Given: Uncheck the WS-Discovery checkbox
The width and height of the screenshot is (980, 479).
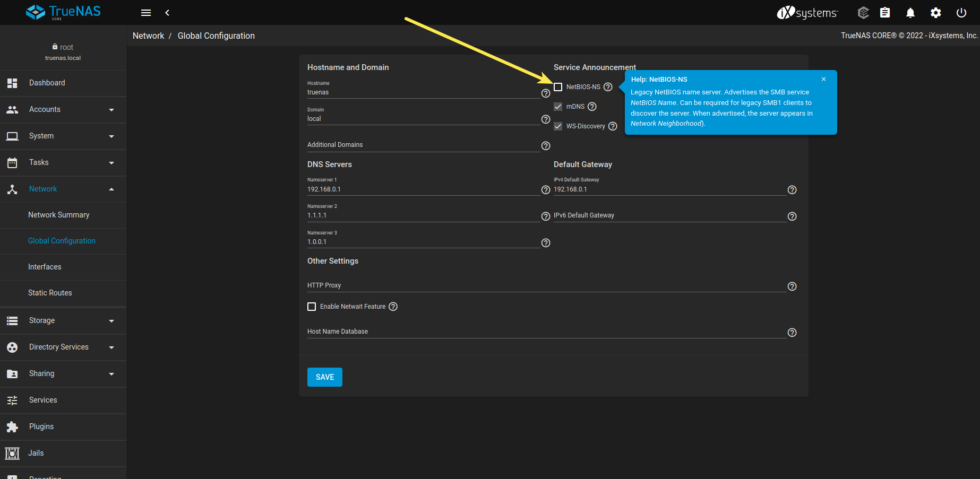Looking at the screenshot, I should (558, 126).
